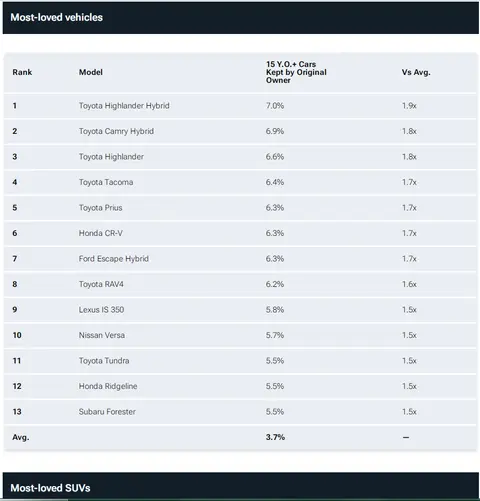
Task: Click the 15 Y.O.+ Cars Kept header
Action: click(x=296, y=72)
